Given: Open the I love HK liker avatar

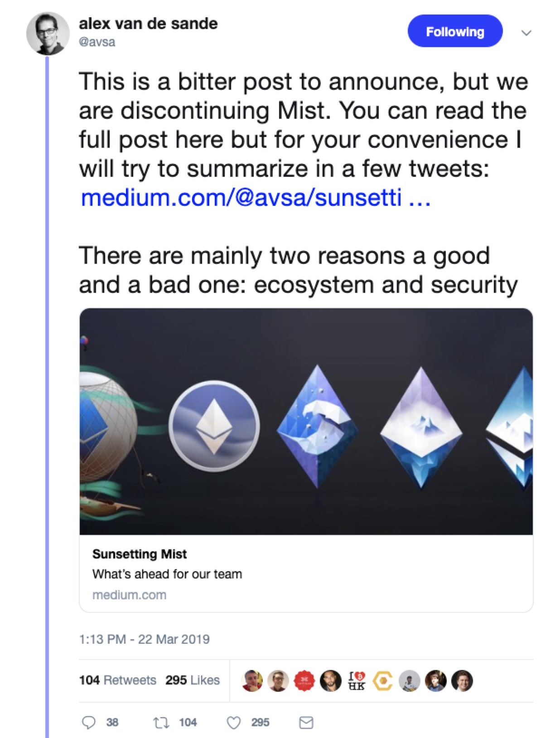Looking at the screenshot, I should click(356, 680).
